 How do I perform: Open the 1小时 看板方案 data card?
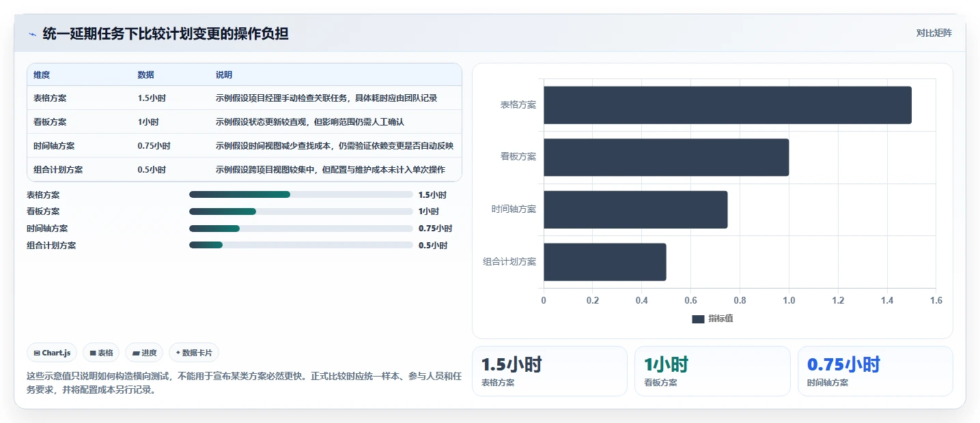[712, 371]
